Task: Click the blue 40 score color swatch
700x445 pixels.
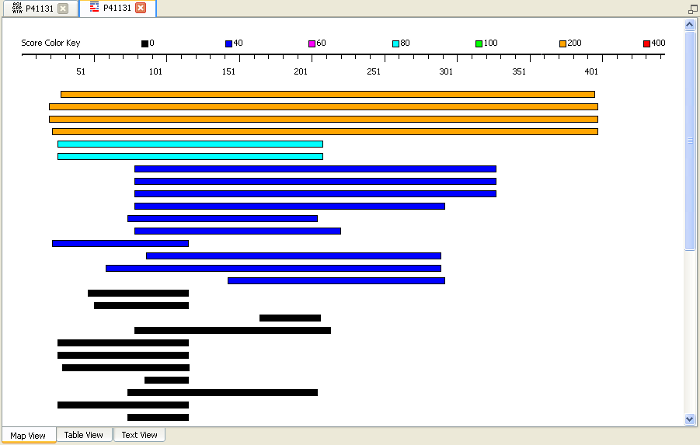Action: (229, 44)
